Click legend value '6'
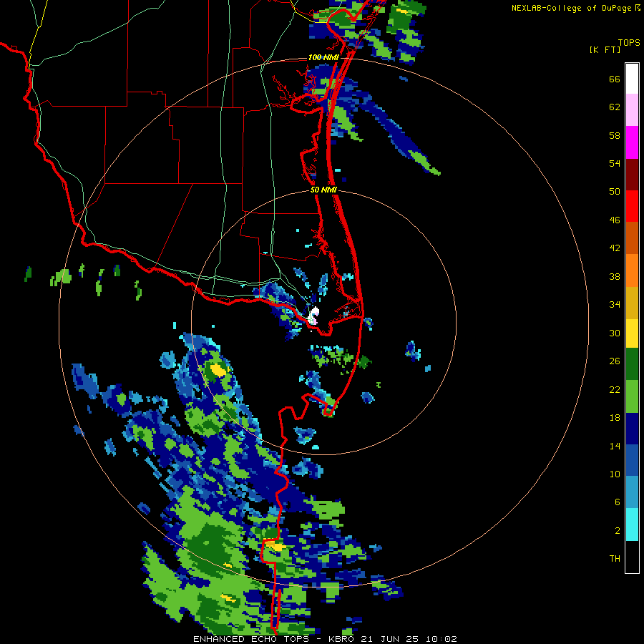Image resolution: width=644 pixels, height=644 pixels. 618,502
